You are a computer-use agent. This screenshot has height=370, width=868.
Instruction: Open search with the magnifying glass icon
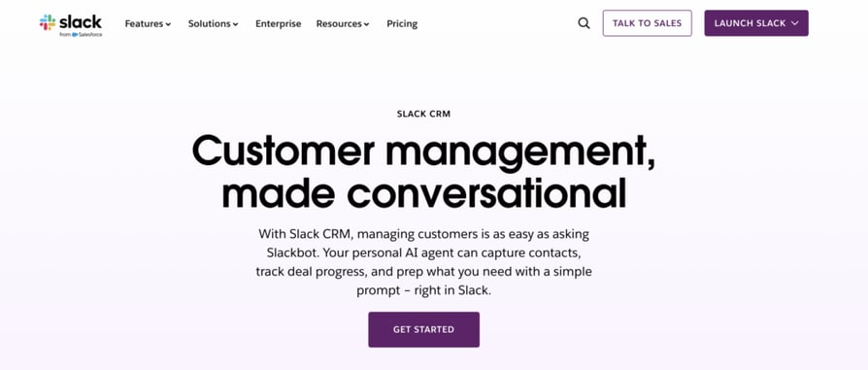pyautogui.click(x=584, y=23)
